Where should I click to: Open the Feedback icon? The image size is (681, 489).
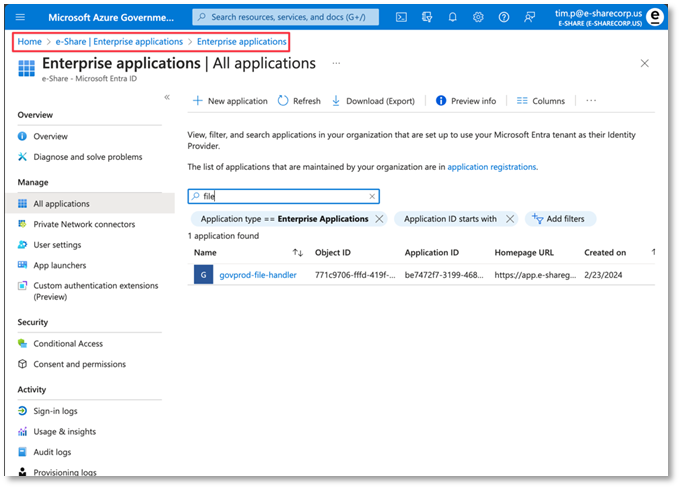[x=529, y=17]
